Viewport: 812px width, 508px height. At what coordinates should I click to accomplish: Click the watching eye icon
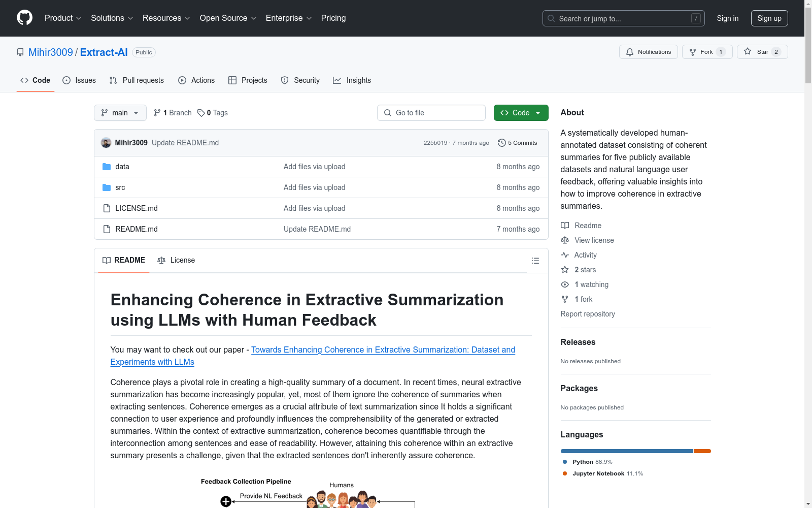click(x=565, y=284)
